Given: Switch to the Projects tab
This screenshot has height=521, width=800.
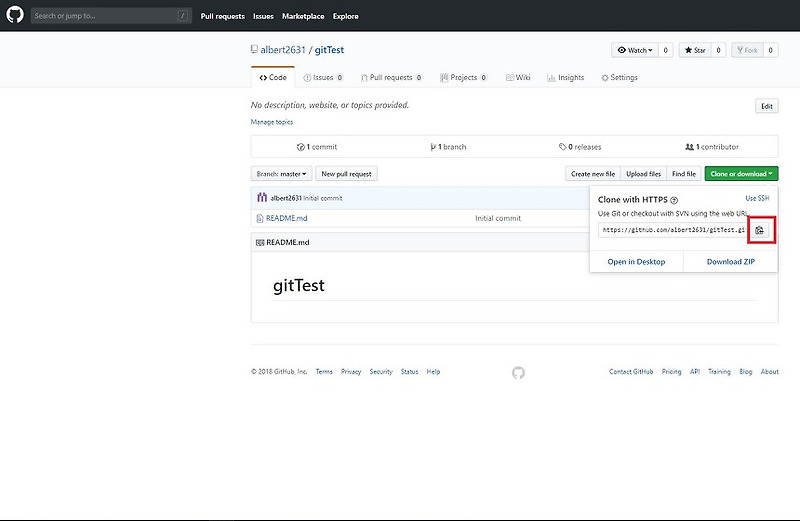Looking at the screenshot, I should coord(464,78).
